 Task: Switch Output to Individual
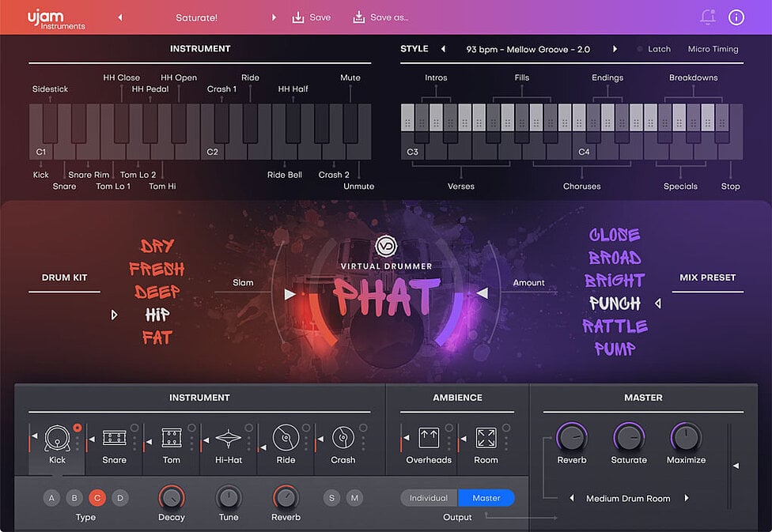tap(428, 498)
